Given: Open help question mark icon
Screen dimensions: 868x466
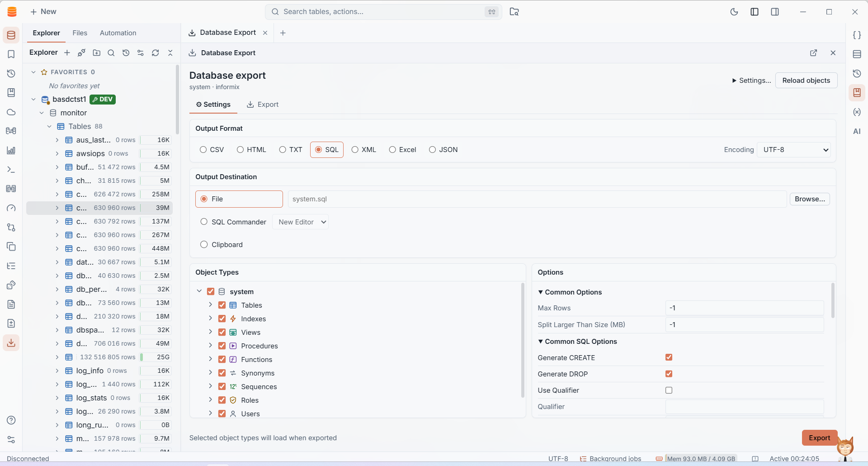Looking at the screenshot, I should 11,420.
